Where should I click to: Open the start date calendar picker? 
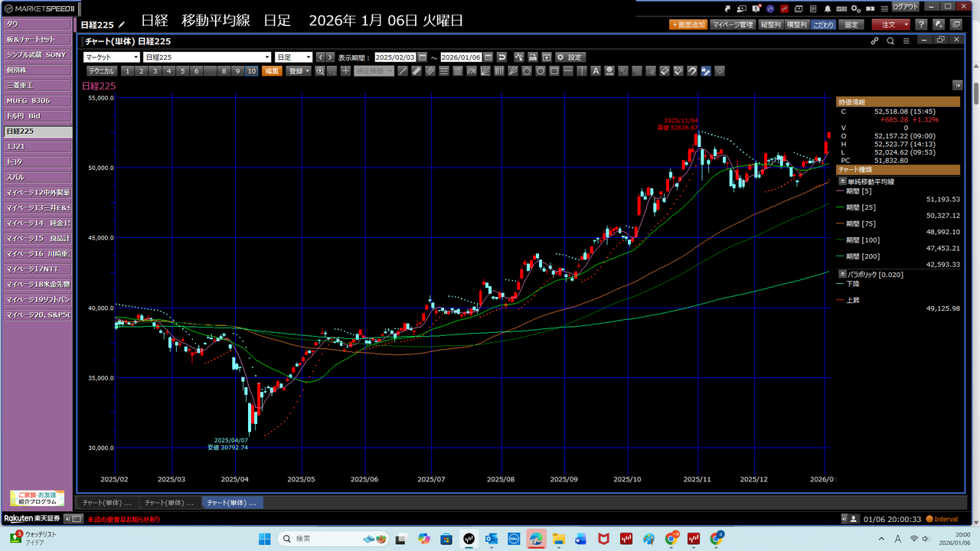coord(422,57)
